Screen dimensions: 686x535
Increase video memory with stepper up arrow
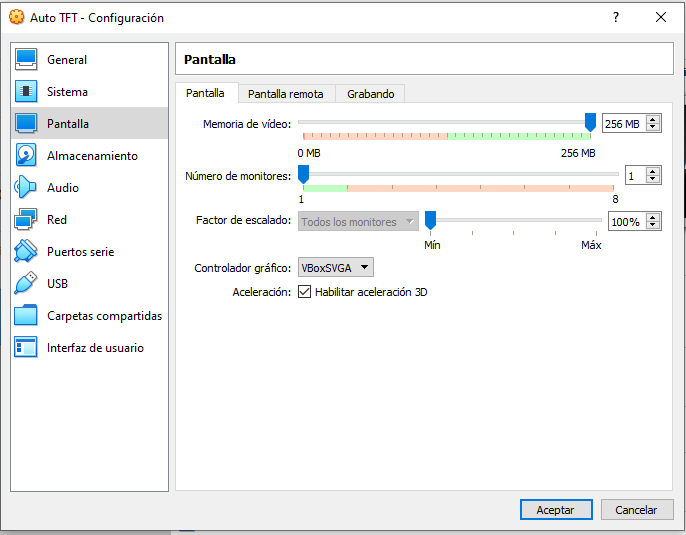(653, 119)
